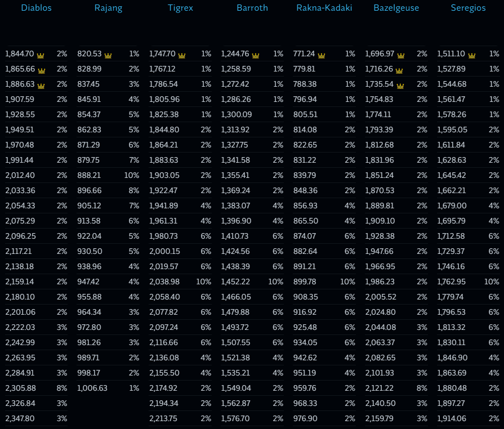Select Diablos size value 2,012.40
Viewport: 504px width, 429px height.
[20, 176]
